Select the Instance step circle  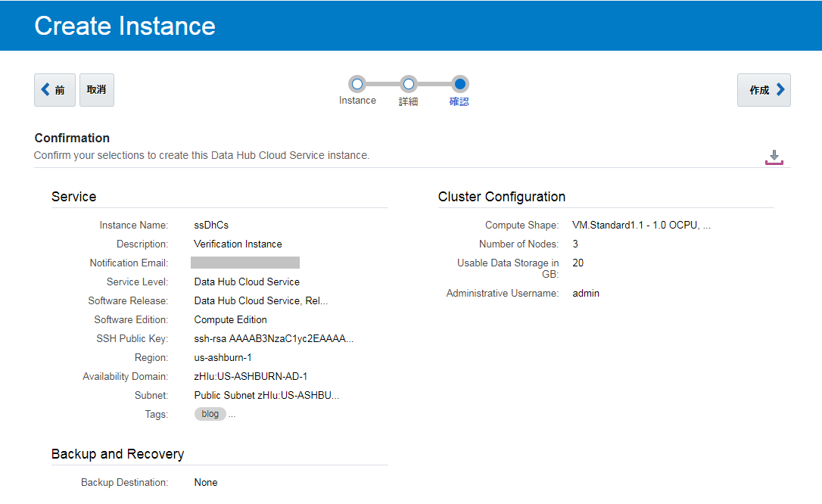(357, 84)
